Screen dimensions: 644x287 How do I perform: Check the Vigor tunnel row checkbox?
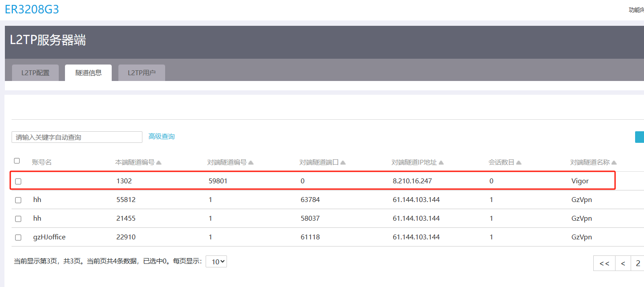(x=18, y=182)
